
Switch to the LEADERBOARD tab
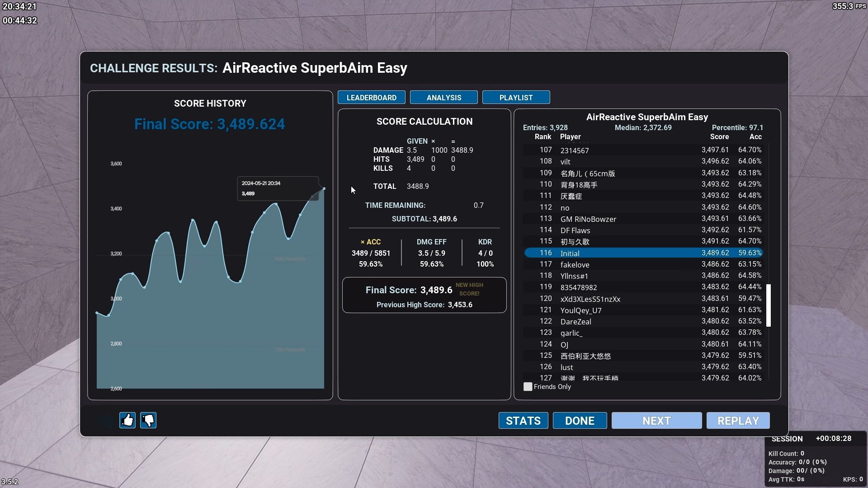pos(371,97)
